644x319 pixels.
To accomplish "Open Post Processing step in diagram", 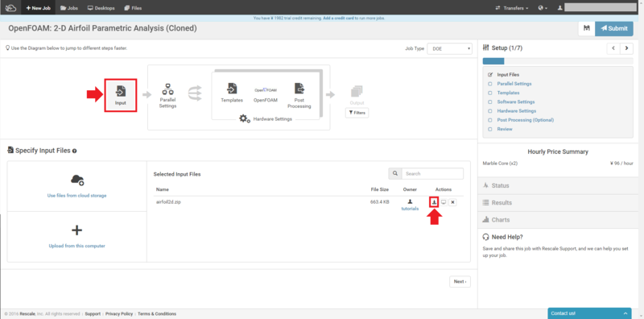I will tap(299, 95).
